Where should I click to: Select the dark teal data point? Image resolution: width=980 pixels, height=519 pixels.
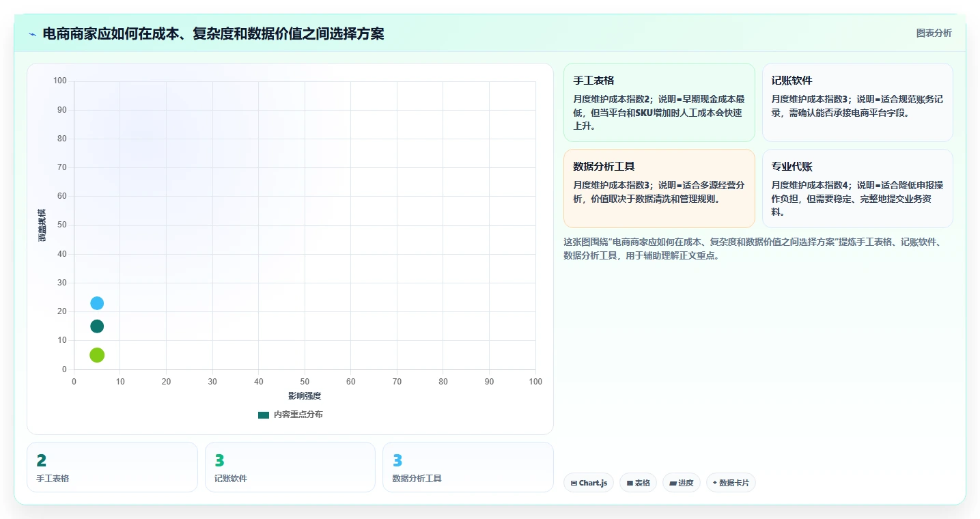[97, 326]
